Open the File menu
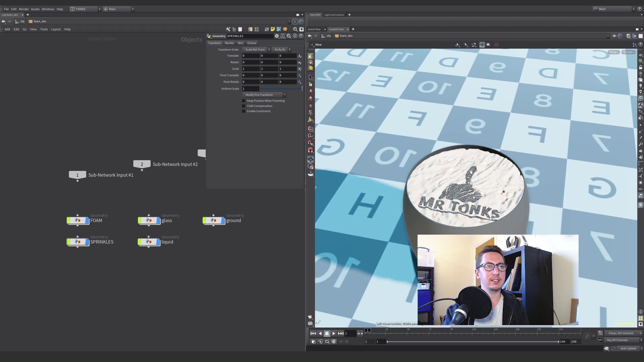The height and width of the screenshot is (362, 644). click(6, 9)
